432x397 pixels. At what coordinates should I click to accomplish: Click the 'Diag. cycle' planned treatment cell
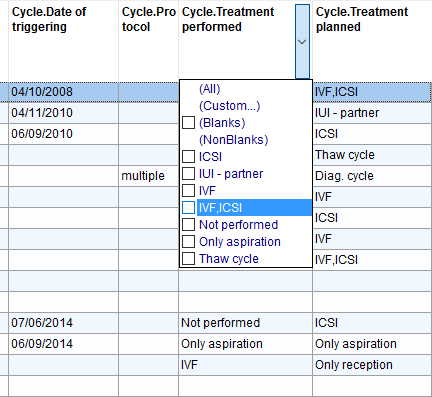pyautogui.click(x=372, y=176)
